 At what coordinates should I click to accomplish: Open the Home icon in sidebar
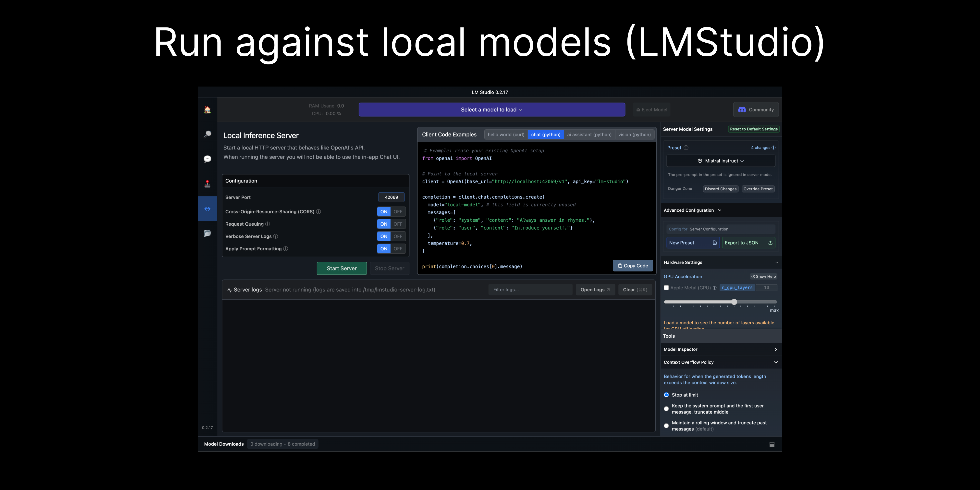click(x=207, y=110)
